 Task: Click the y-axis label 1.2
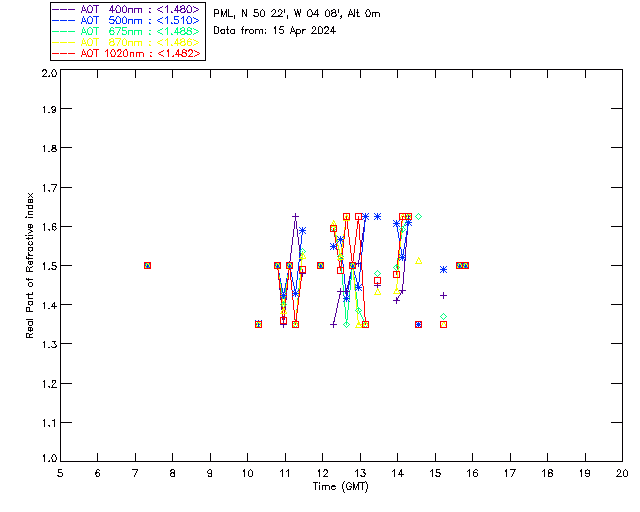(49, 384)
